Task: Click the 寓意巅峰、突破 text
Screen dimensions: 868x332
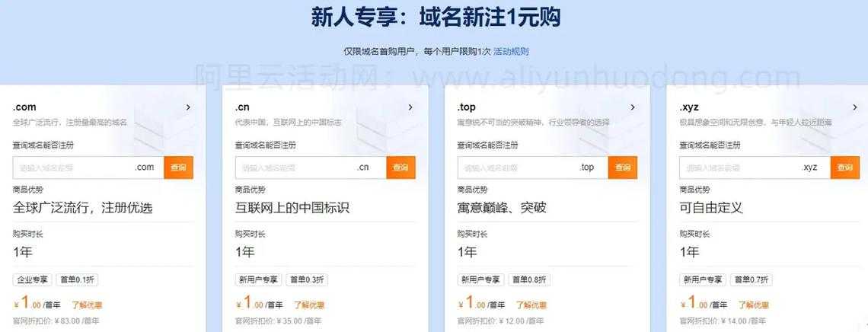Action: 502,208
